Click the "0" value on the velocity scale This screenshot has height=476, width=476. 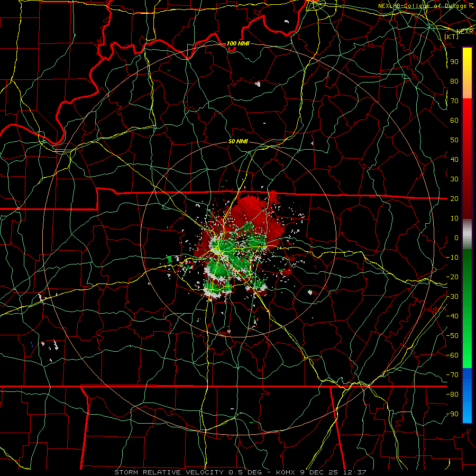pos(456,237)
